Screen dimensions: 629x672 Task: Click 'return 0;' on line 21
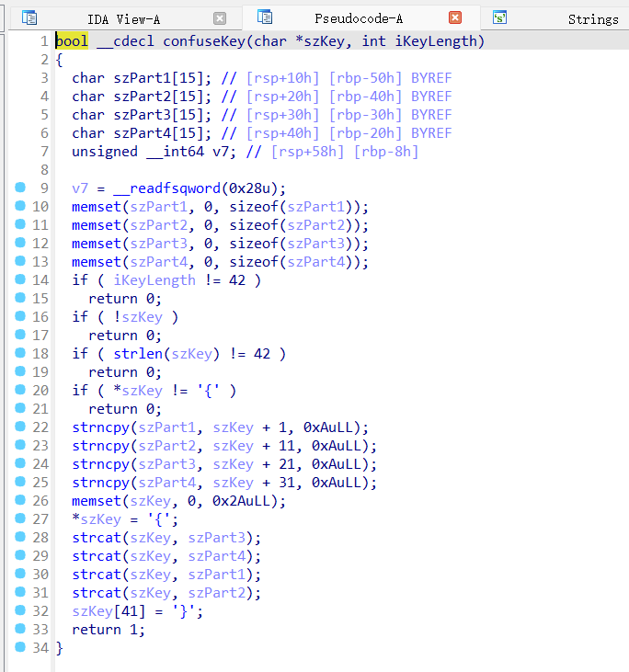coord(125,409)
